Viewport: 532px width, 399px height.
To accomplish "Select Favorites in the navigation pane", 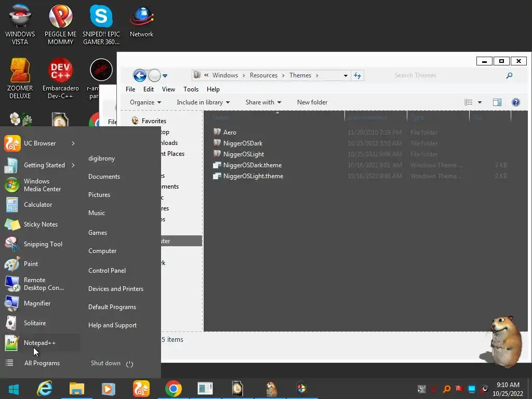I will click(154, 121).
